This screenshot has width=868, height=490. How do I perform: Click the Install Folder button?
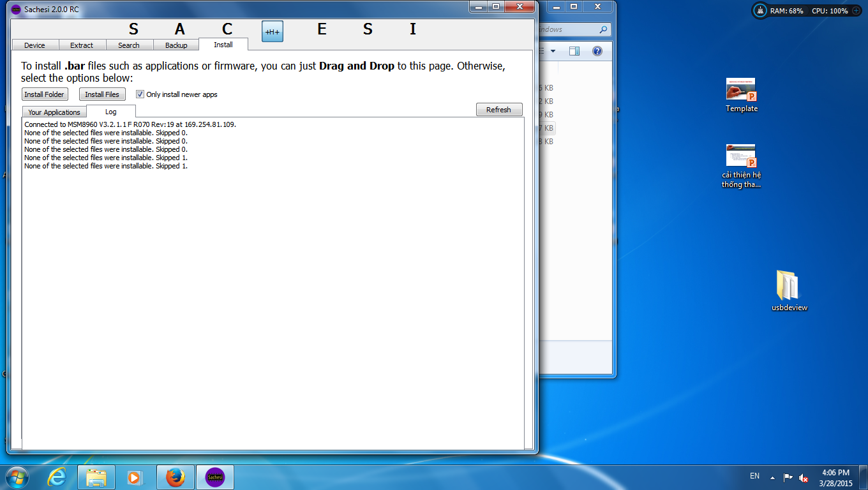[45, 94]
